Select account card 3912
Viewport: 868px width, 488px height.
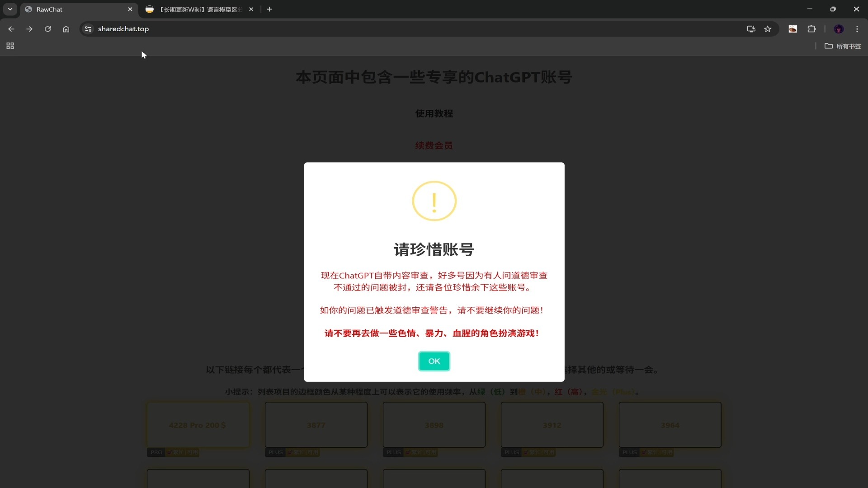click(552, 425)
